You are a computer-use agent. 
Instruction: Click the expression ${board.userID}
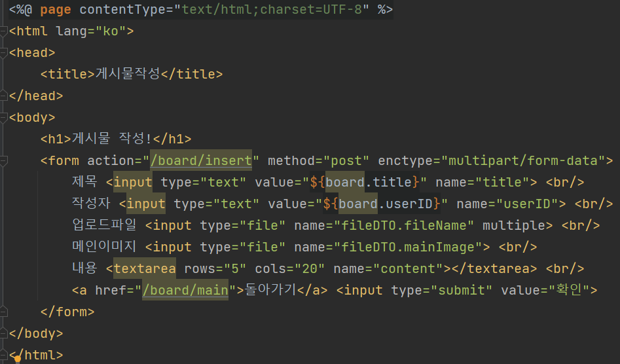tap(382, 204)
